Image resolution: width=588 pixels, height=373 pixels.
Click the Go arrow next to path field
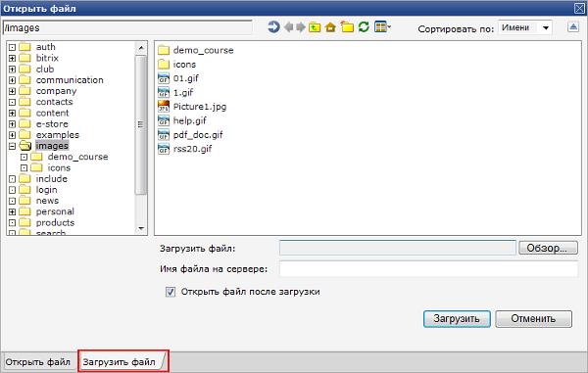pos(273,27)
